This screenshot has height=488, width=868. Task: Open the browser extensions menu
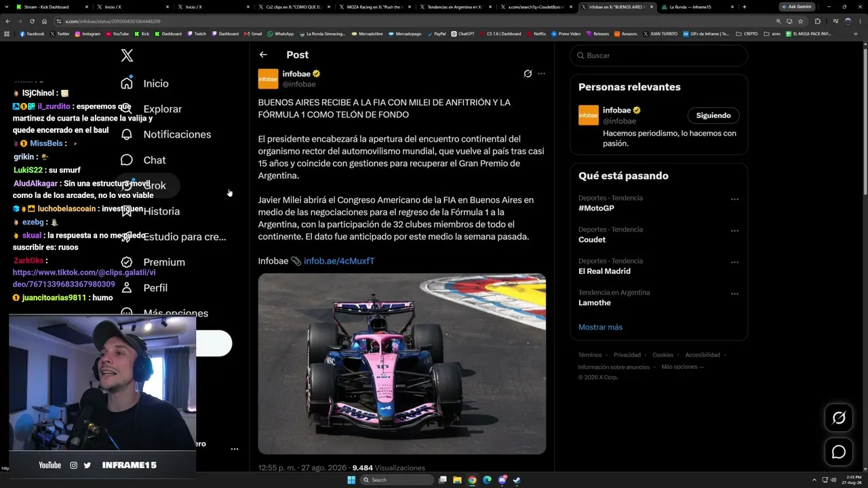coord(817,21)
